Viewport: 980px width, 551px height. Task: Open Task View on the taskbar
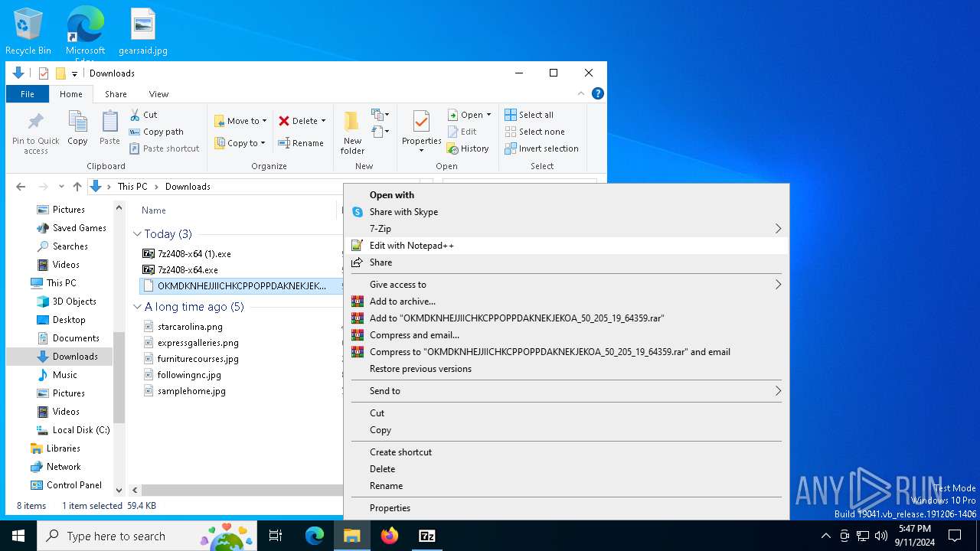(x=276, y=536)
